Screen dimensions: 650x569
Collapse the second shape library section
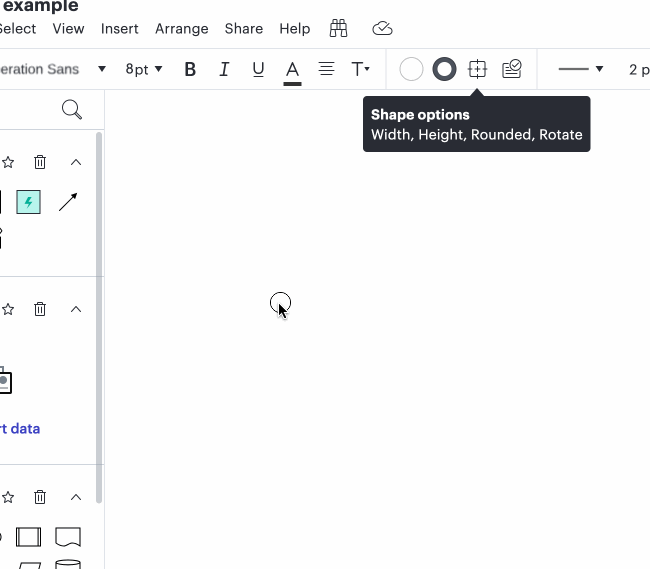click(76, 309)
